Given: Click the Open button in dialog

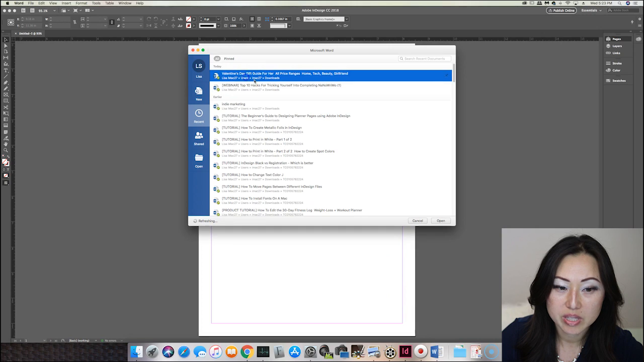Looking at the screenshot, I should pos(441,221).
